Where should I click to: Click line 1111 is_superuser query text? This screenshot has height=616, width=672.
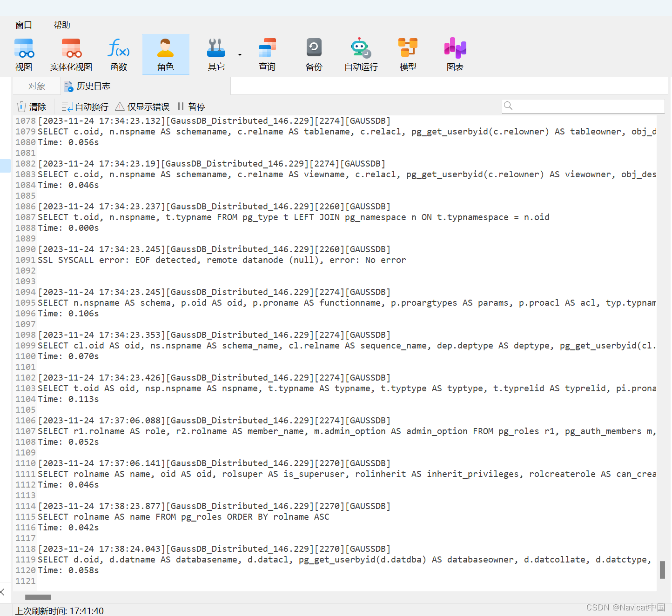pos(347,474)
